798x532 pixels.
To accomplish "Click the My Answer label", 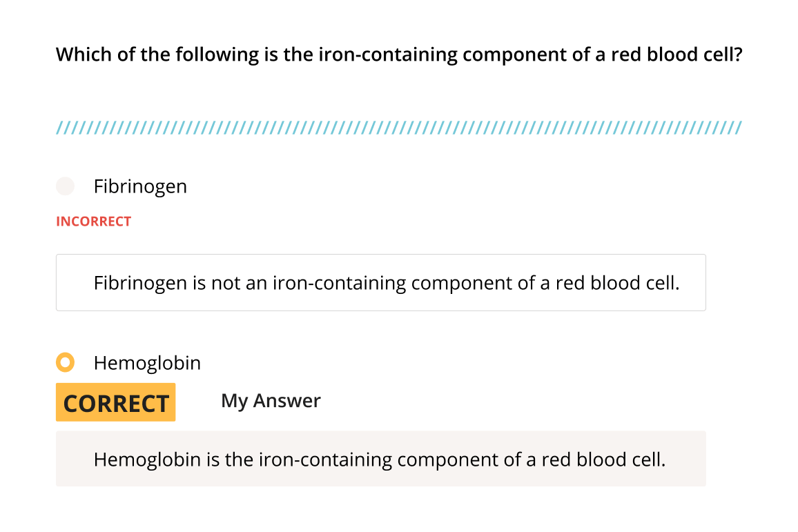I will click(271, 401).
